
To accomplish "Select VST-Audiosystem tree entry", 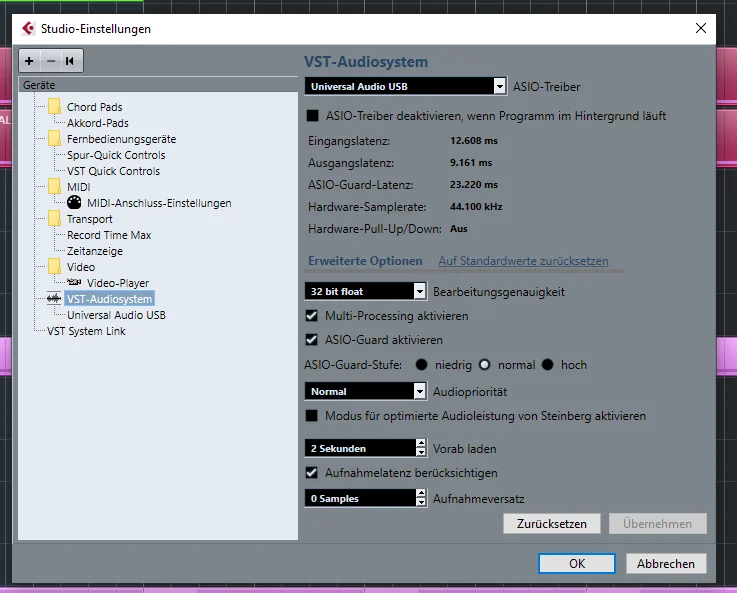I will tap(110, 298).
